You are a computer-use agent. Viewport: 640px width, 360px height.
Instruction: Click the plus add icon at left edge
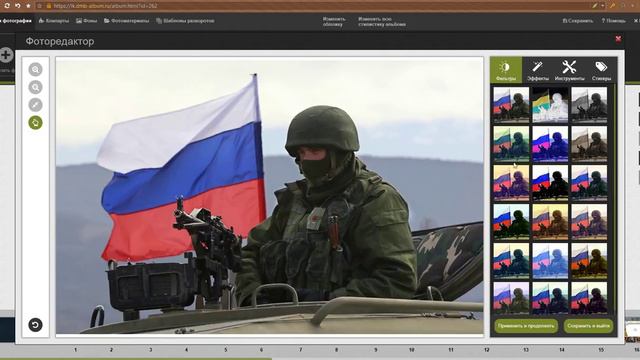click(x=6, y=55)
